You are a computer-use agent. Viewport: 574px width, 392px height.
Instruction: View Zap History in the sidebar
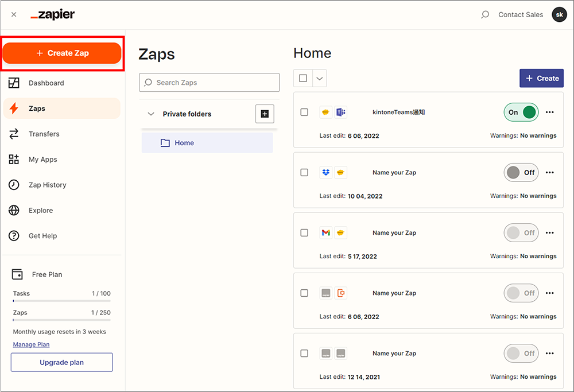click(x=62, y=185)
